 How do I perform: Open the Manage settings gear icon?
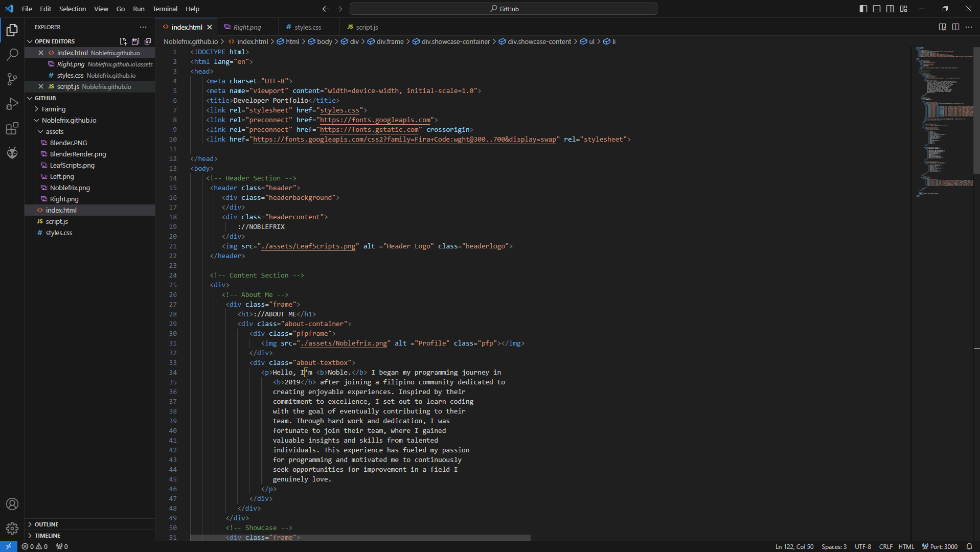pos(12,528)
